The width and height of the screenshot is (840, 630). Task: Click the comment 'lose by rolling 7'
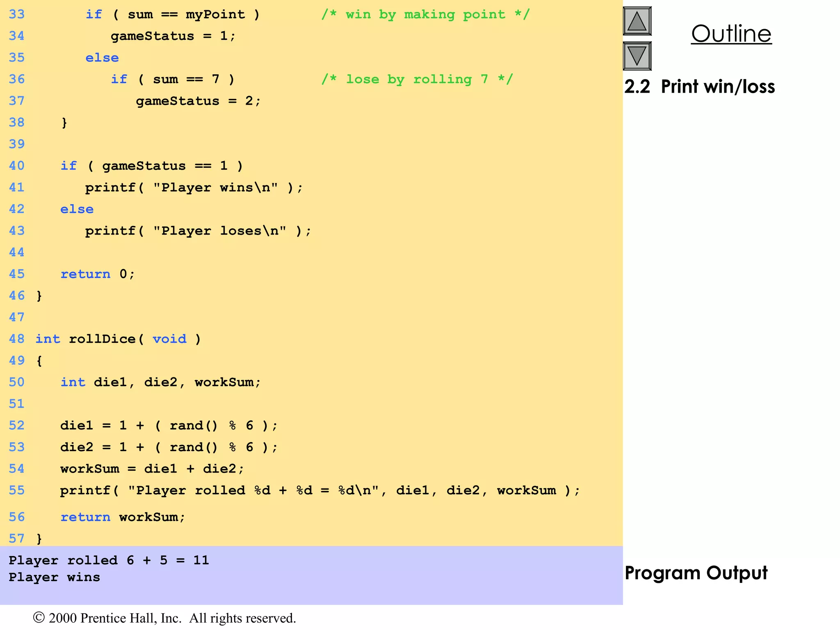(x=417, y=79)
